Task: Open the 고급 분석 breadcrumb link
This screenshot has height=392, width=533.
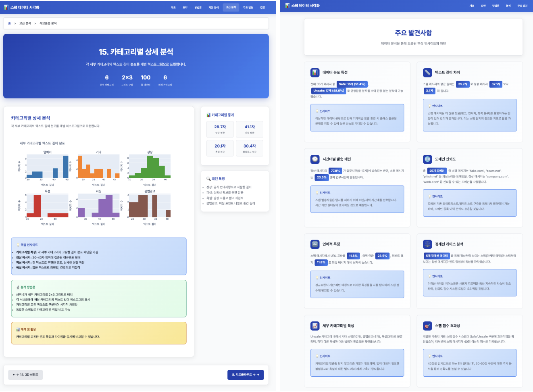Action: 25,23
